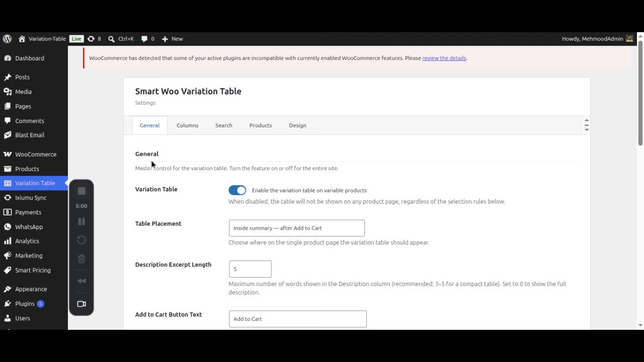The height and width of the screenshot is (362, 644).
Task: Click the MehmoodAdmin avatar thumbnail
Action: tap(629, 39)
